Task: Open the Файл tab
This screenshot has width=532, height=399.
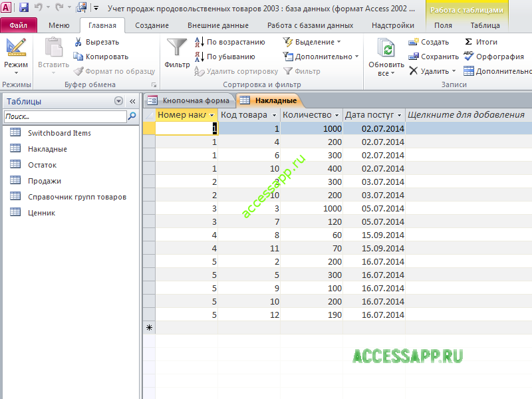Action: [x=19, y=25]
